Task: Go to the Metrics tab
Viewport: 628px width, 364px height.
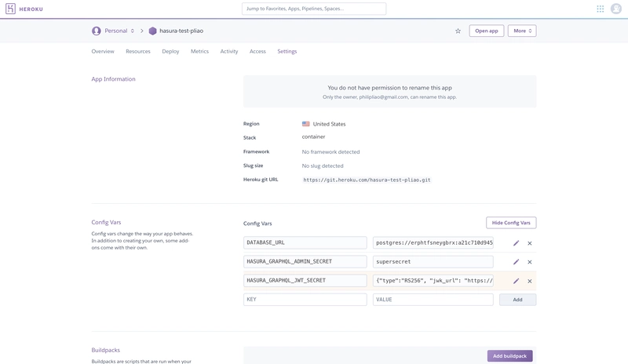Action: (199, 51)
